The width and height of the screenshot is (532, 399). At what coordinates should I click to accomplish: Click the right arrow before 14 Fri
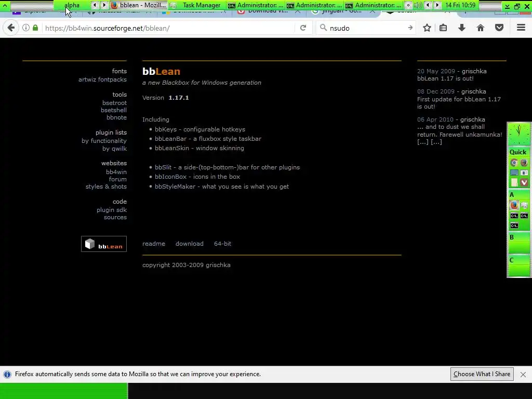tap(437, 5)
